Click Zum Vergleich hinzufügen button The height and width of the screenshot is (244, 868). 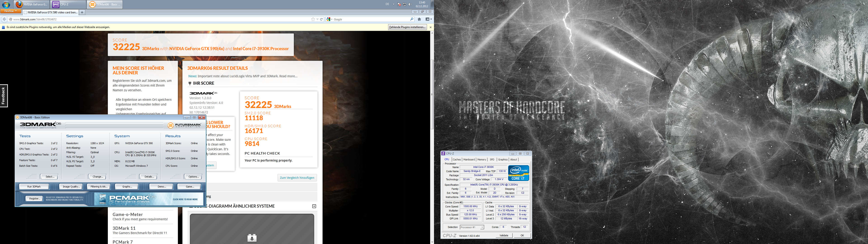297,178
